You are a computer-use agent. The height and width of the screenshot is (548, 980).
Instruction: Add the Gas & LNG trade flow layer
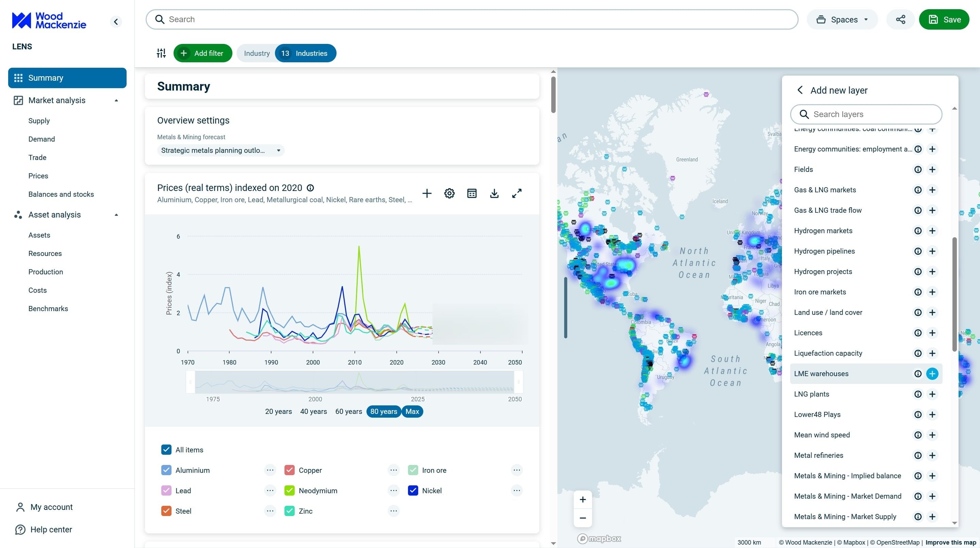(x=932, y=210)
